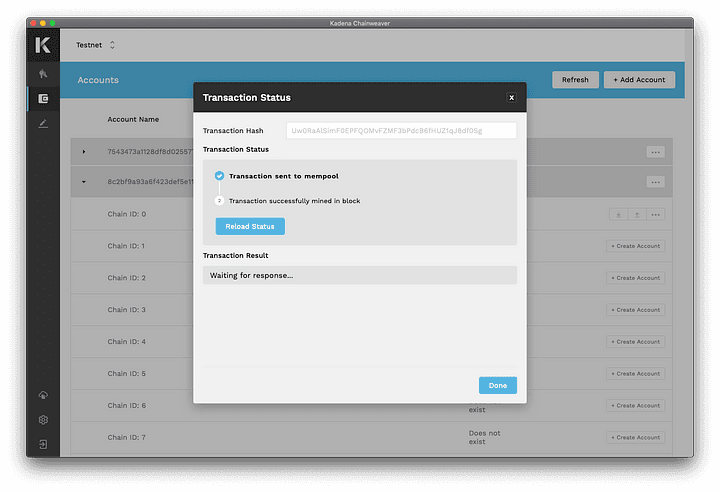
Task: Click Create Account for Chain ID 2
Action: (x=636, y=278)
